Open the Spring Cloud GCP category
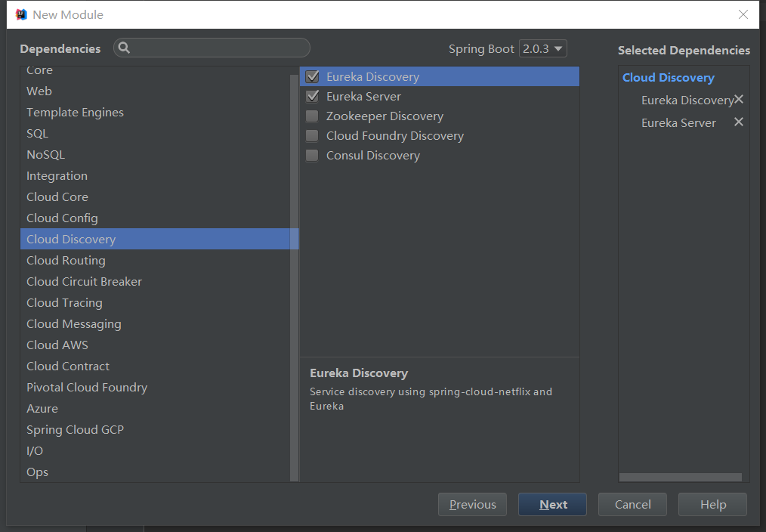Screen dimensions: 766x532 (x=155, y=429)
